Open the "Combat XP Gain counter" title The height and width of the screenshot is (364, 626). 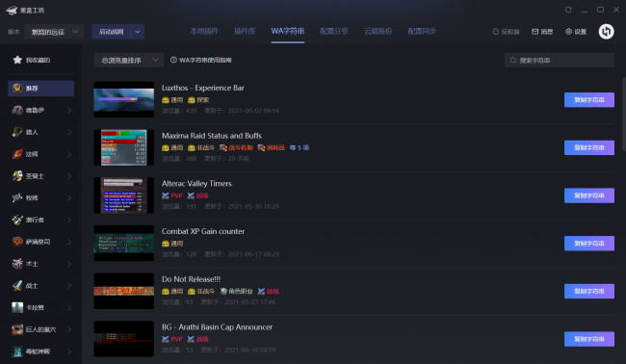point(203,231)
